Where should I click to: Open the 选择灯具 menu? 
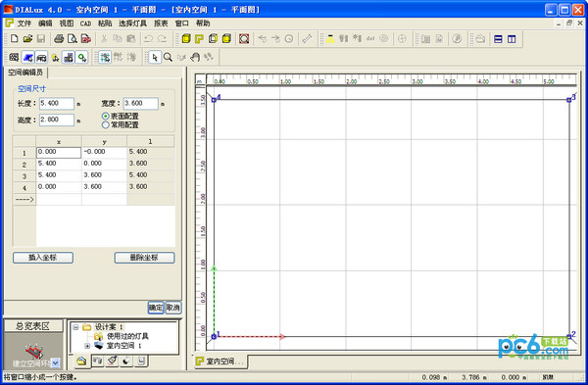(132, 24)
